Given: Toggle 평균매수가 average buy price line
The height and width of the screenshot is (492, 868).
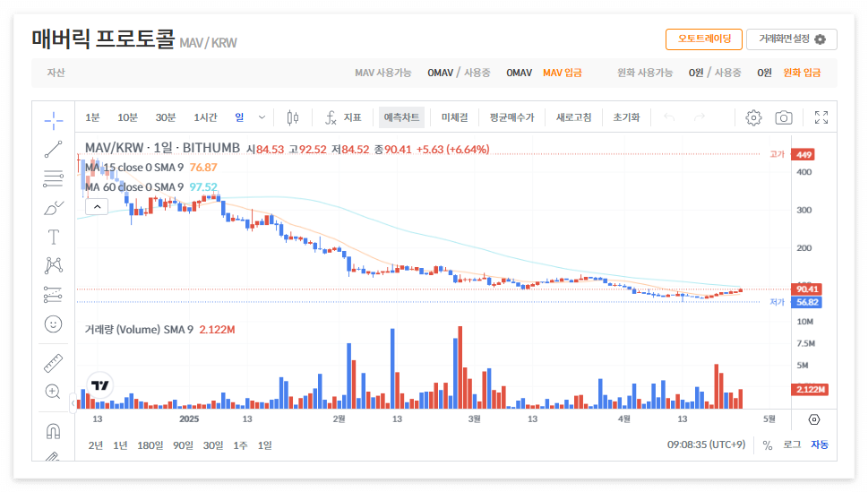Looking at the screenshot, I should 511,117.
